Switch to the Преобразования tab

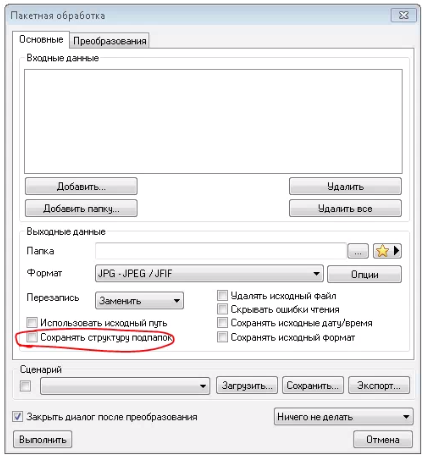pyautogui.click(x=110, y=41)
